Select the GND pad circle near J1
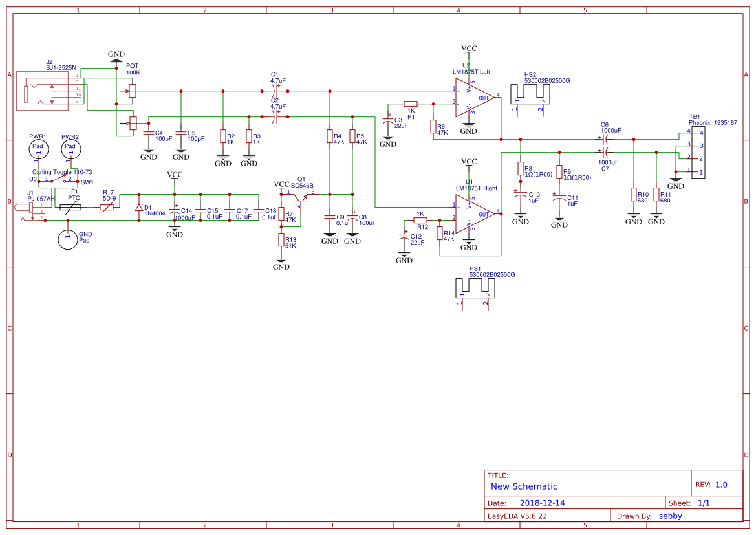 point(67,239)
